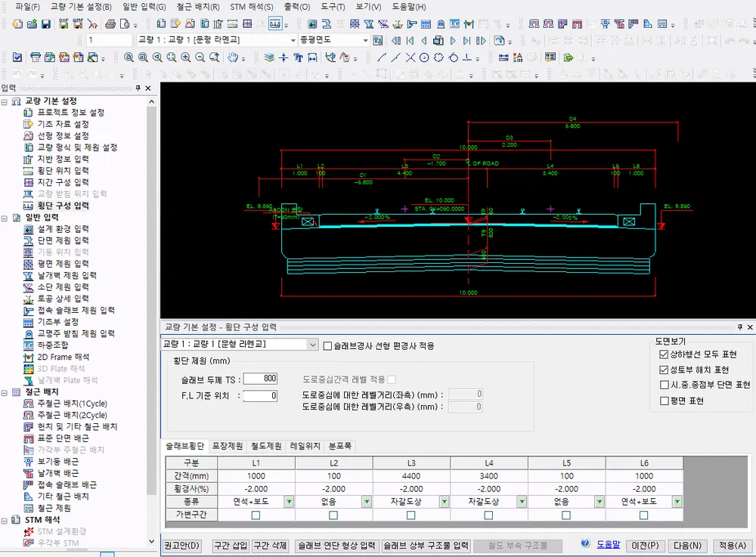Enable 슬래브경사 선형 편경사 적용 checkbox
This screenshot has width=756, height=557.
tap(327, 346)
